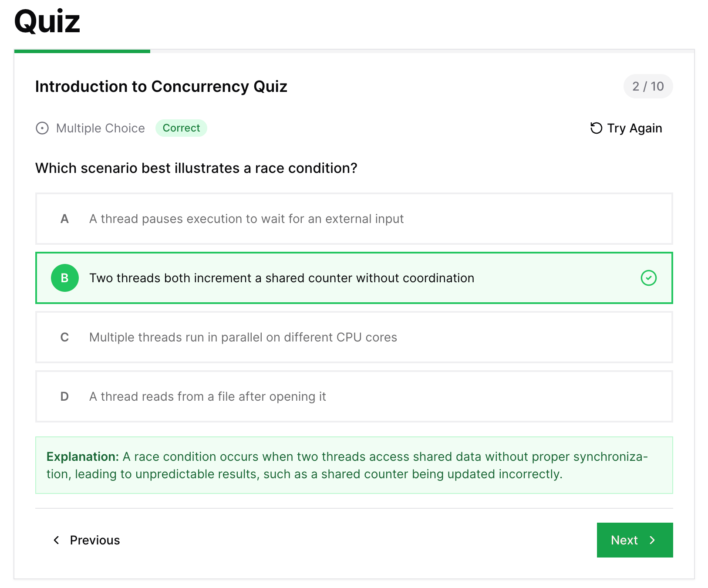Return to the Previous question
The width and height of the screenshot is (708, 588).
pyautogui.click(x=94, y=540)
